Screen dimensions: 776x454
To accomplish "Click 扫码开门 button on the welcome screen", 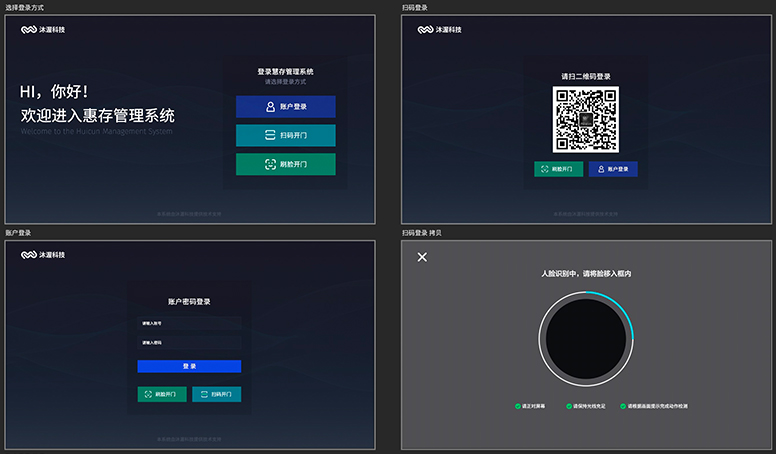I will point(286,135).
